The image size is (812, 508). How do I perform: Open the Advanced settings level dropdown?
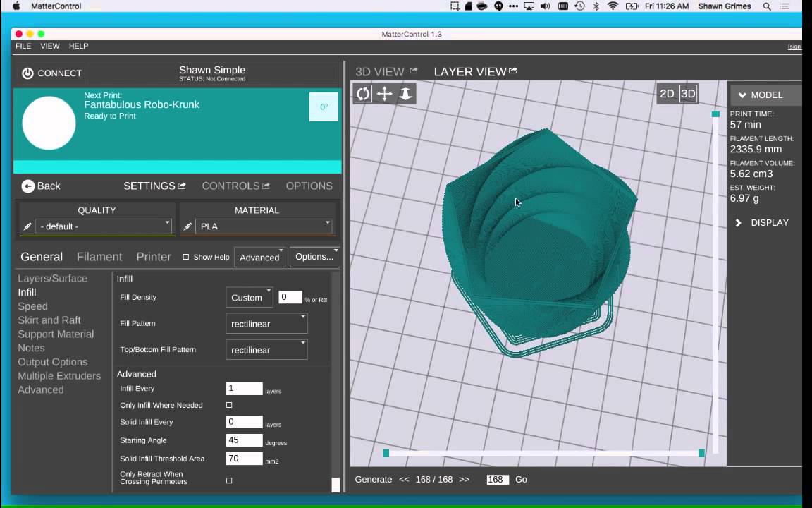point(259,257)
